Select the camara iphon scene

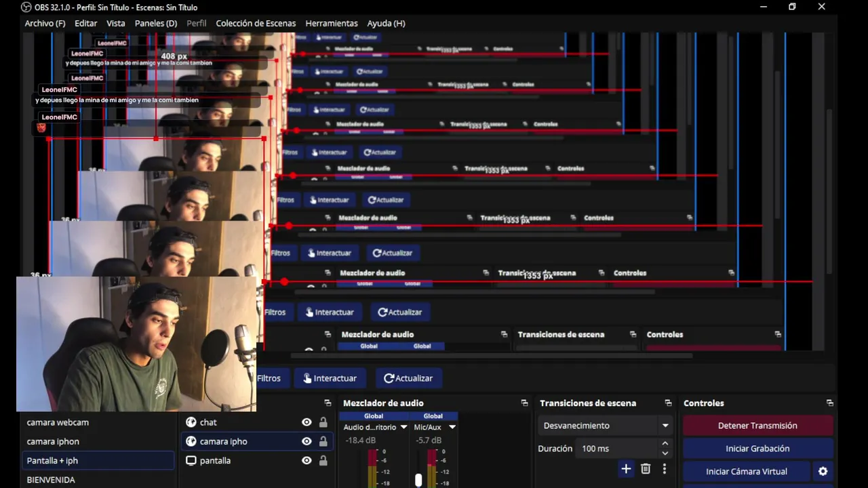pyautogui.click(x=98, y=441)
